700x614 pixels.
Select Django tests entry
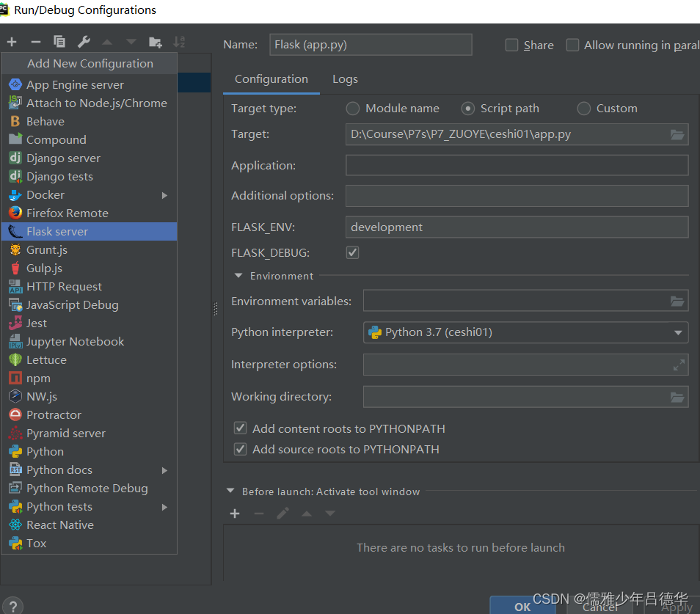point(90,176)
